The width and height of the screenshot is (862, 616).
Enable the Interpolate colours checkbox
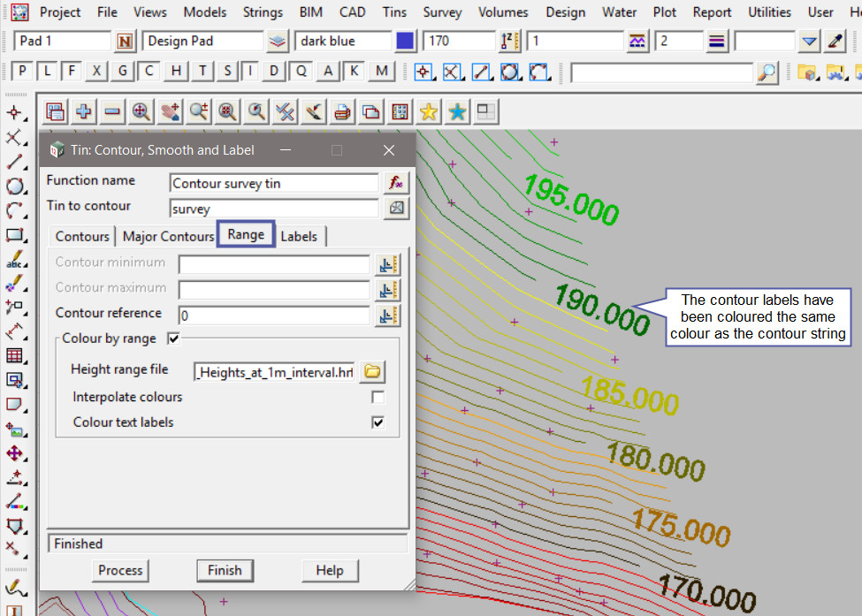378,398
